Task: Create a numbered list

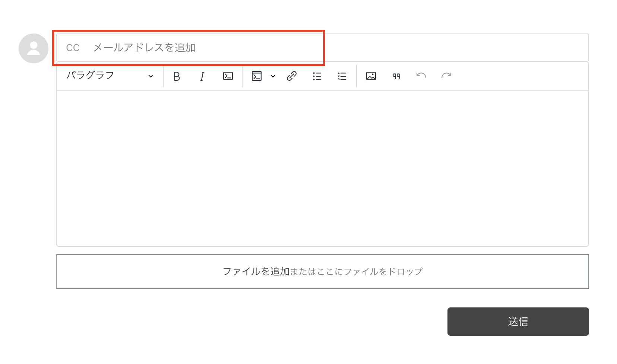Action: [341, 76]
